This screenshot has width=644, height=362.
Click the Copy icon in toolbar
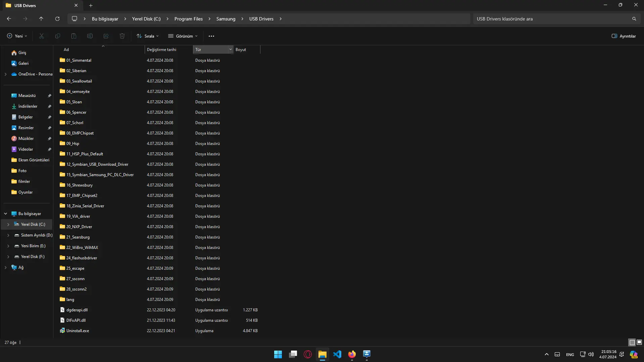pos(58,36)
